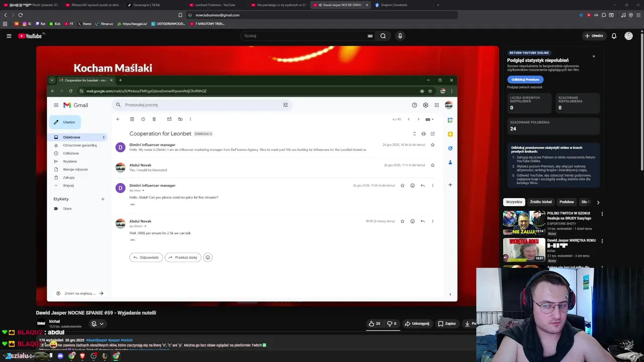Open the Gmail main menu hamburger
The height and width of the screenshot is (362, 644).
[56, 105]
